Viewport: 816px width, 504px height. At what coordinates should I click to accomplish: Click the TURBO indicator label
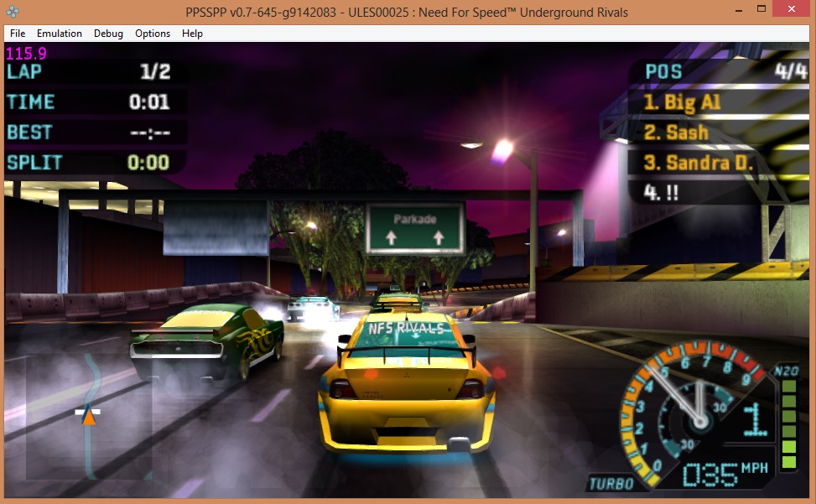tap(610, 483)
